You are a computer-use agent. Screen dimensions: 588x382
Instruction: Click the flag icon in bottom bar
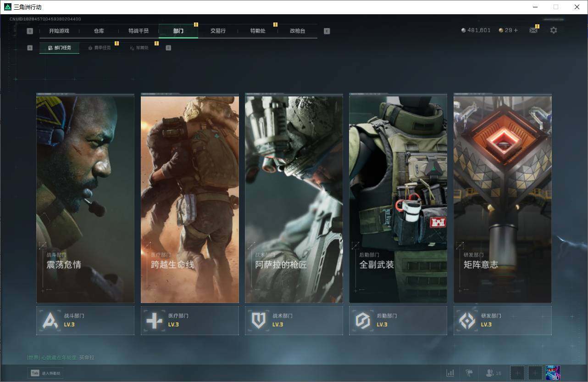pos(469,373)
